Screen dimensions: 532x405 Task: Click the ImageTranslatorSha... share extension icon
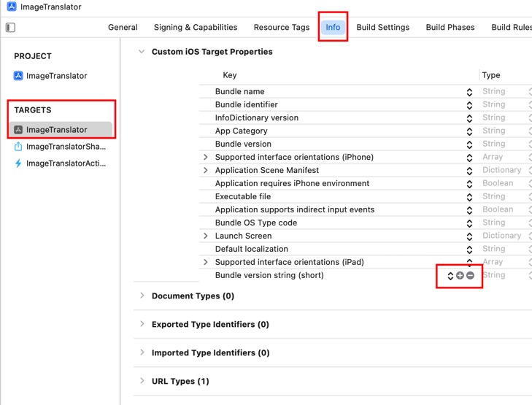click(x=18, y=147)
